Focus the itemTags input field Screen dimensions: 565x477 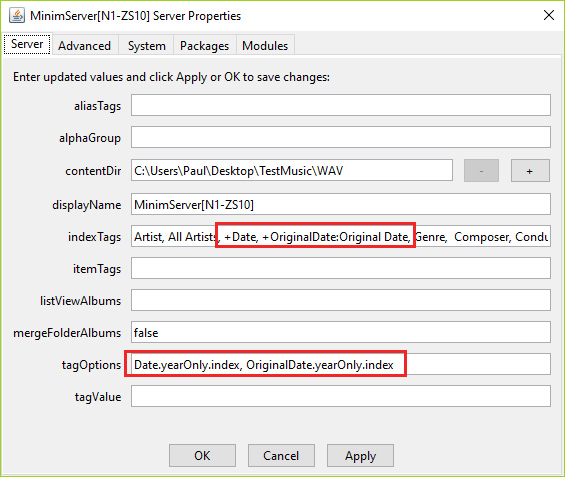[x=341, y=268]
